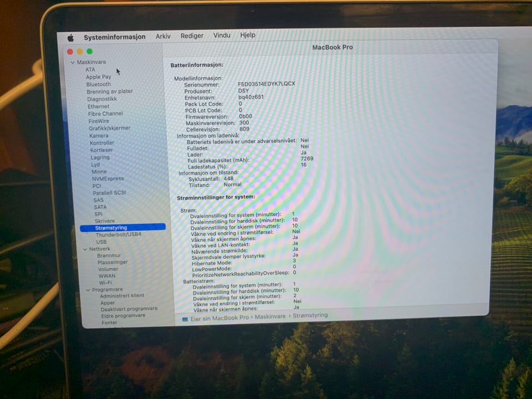
Task: Click the yellow minimize window button
Action: click(80, 52)
